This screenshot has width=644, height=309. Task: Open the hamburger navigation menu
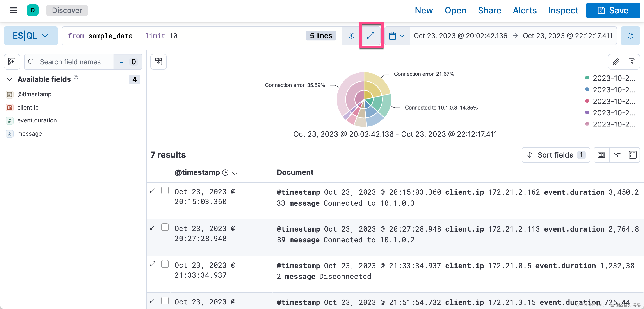click(14, 10)
